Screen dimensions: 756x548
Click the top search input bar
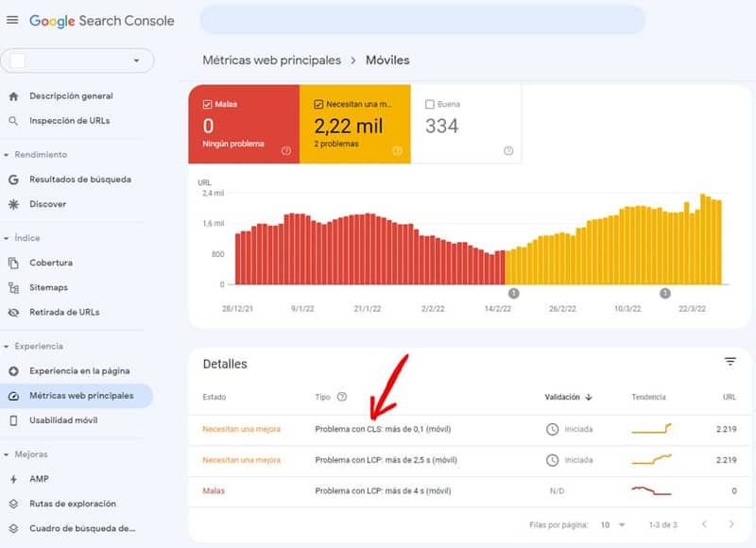(x=422, y=20)
